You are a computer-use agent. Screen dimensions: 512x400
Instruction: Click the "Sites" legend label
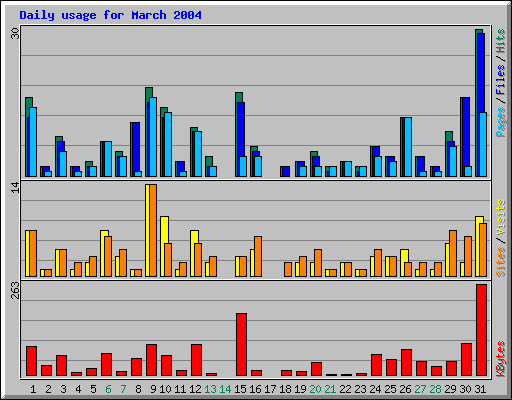click(501, 262)
